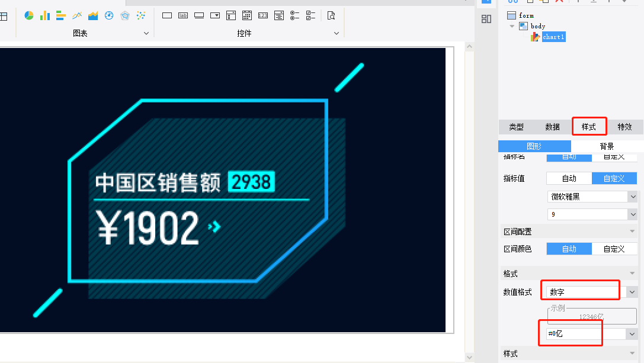Insert a radar chart from toolbar

tap(125, 15)
